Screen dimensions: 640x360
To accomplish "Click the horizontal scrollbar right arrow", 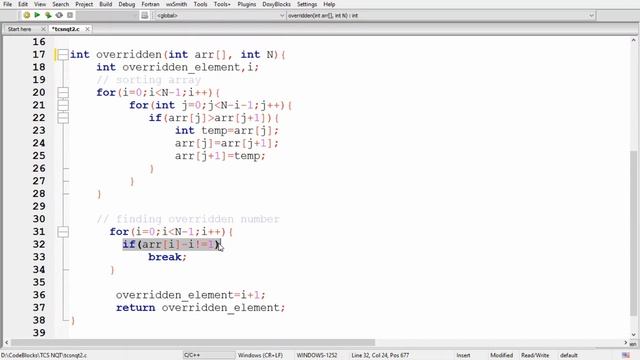I will click(x=626, y=343).
